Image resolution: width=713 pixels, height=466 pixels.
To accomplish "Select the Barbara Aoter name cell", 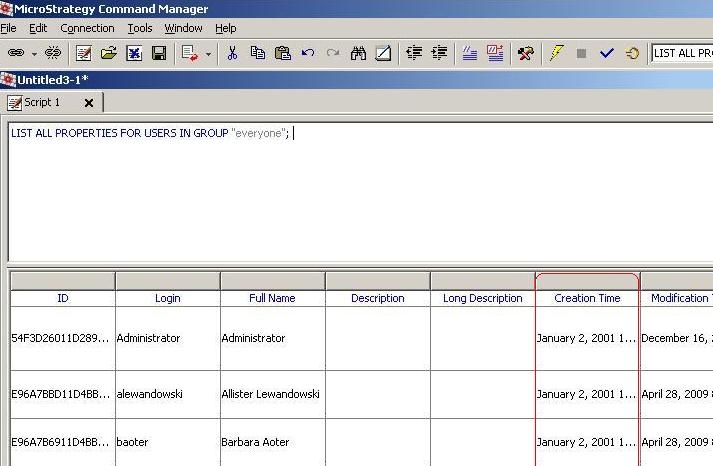I will click(x=272, y=442).
